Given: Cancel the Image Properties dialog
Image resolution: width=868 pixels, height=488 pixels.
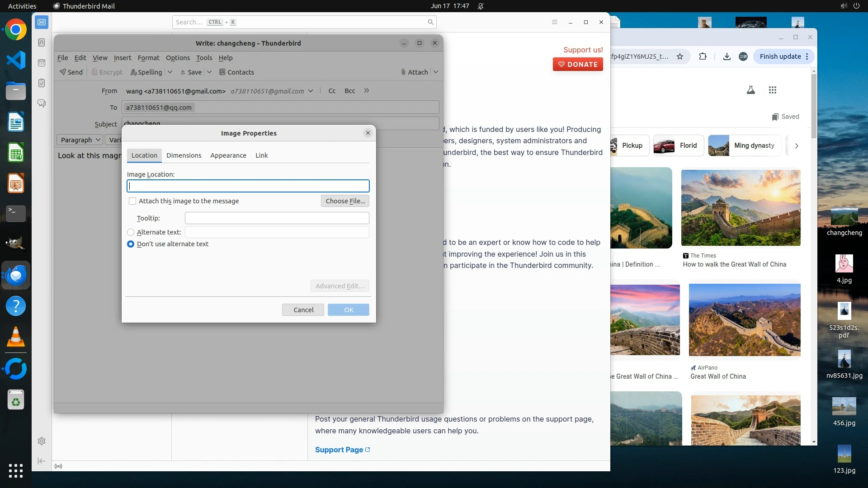Looking at the screenshot, I should 303,310.
